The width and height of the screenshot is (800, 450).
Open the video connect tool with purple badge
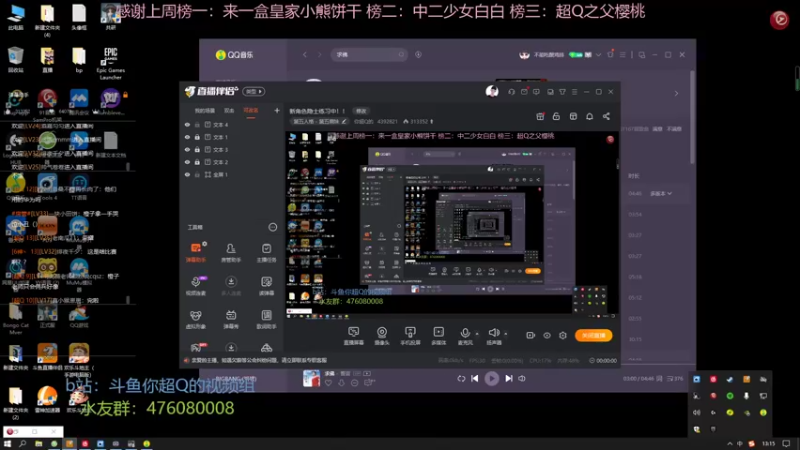(x=196, y=286)
